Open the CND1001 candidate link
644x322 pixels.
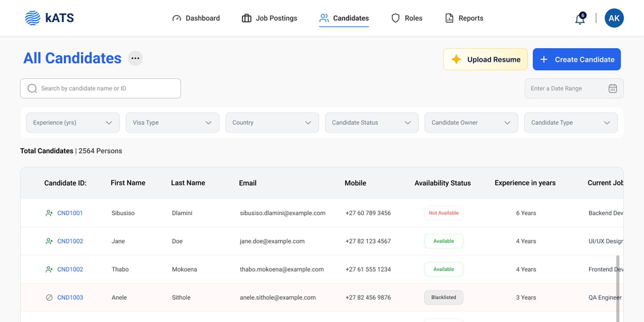pos(70,213)
